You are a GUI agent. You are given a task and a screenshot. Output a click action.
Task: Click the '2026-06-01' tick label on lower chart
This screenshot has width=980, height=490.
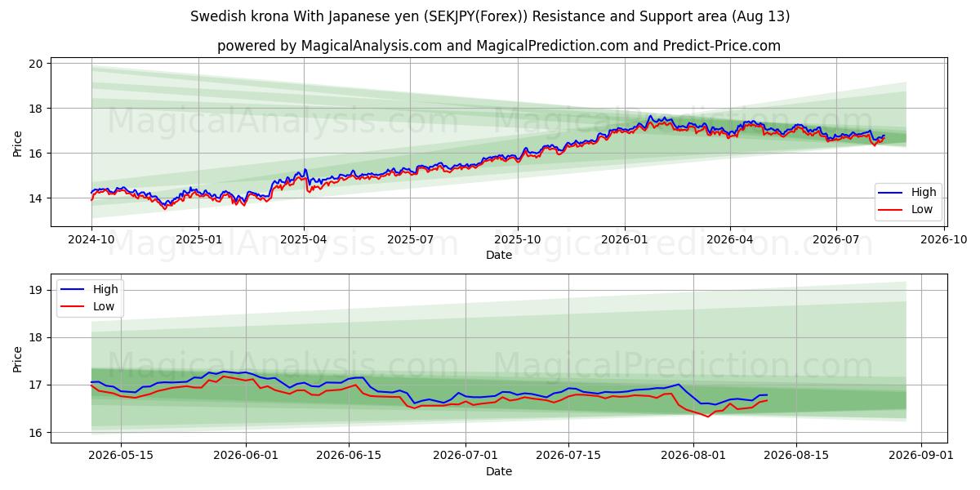tap(247, 457)
